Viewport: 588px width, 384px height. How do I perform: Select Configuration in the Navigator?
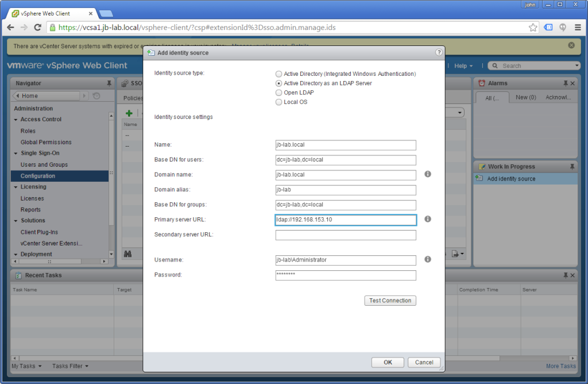(60, 176)
